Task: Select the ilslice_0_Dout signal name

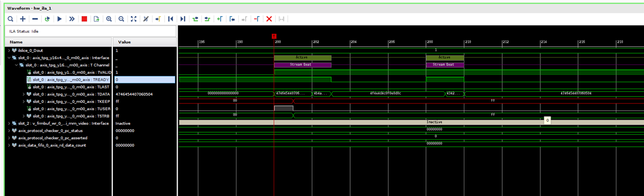Action: 30,50
